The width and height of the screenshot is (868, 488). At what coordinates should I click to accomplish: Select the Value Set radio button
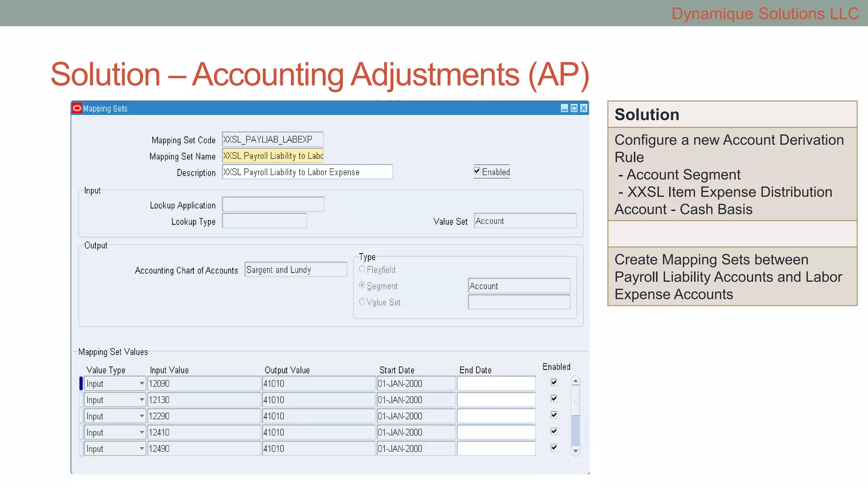coord(362,302)
